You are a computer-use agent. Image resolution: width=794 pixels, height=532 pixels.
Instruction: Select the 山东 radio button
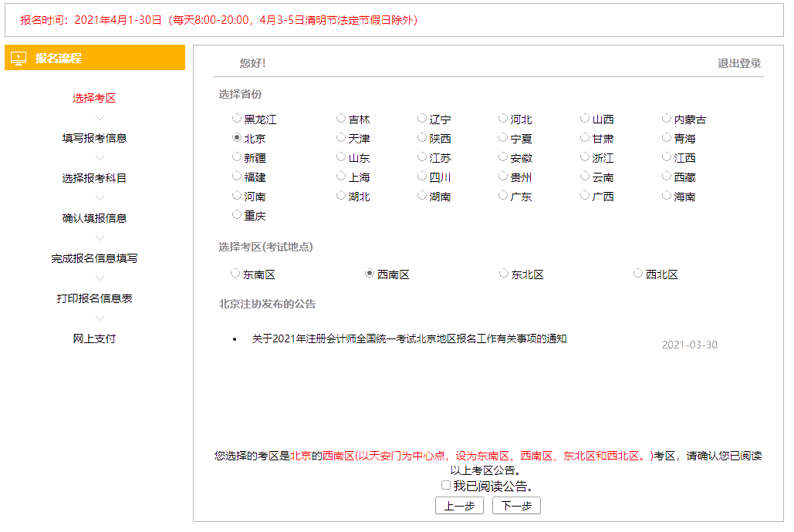pos(341,157)
